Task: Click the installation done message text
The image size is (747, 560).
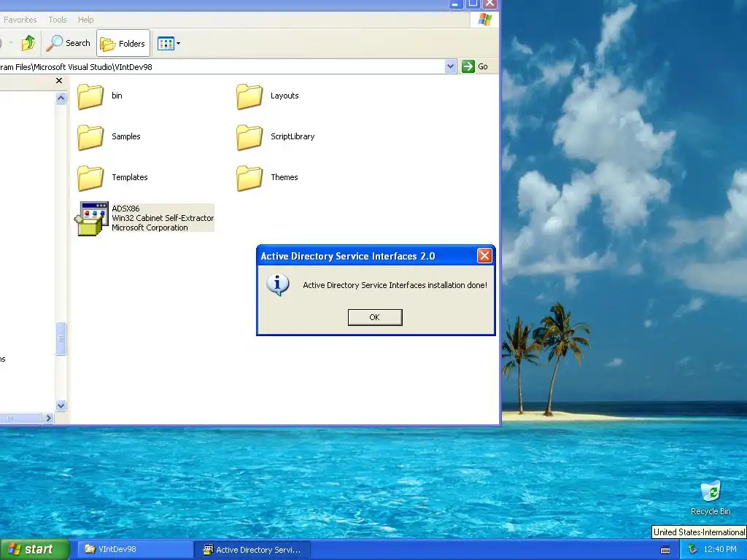Action: click(395, 285)
